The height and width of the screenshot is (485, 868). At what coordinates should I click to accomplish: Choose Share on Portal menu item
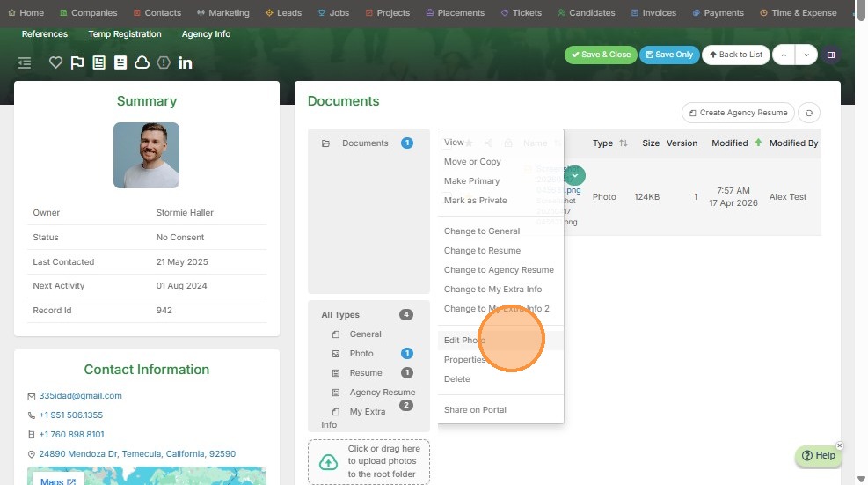(500, 409)
